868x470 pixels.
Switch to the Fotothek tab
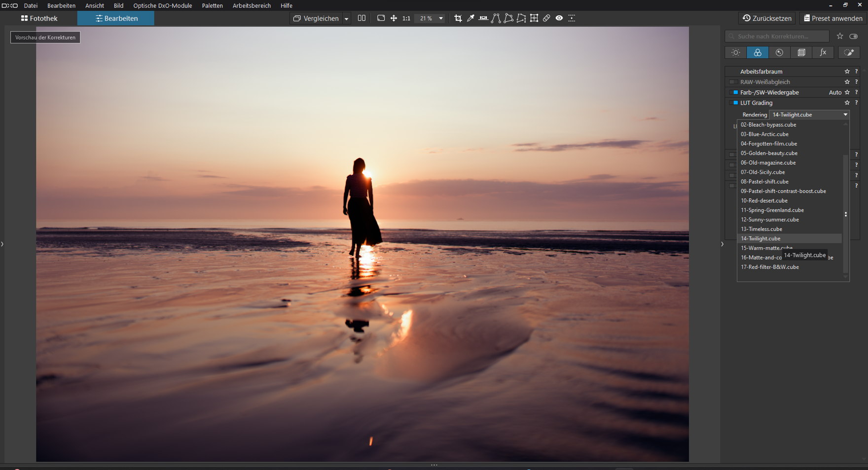click(39, 18)
